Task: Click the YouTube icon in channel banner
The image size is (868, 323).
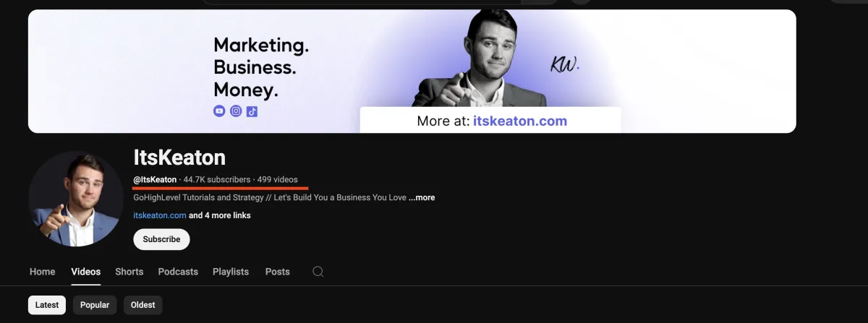Action: (x=219, y=111)
